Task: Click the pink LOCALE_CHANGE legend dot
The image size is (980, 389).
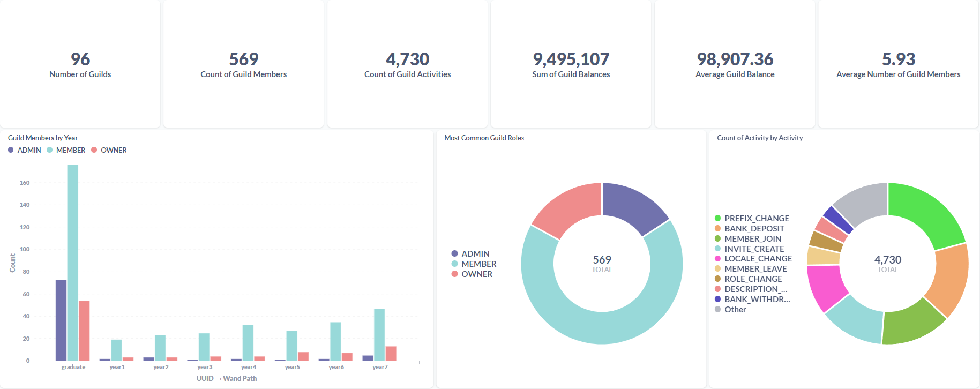Action: (x=717, y=259)
